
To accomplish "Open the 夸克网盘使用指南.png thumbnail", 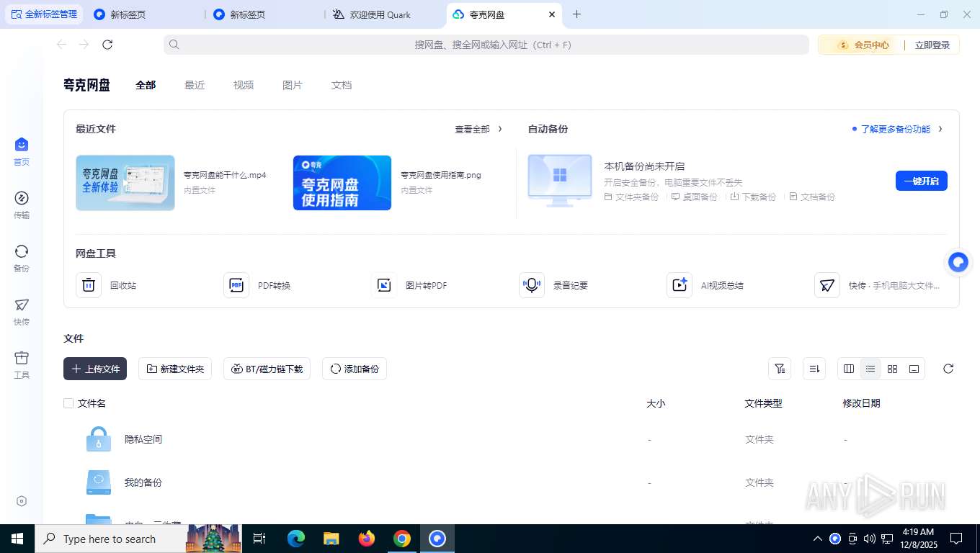I will [342, 183].
